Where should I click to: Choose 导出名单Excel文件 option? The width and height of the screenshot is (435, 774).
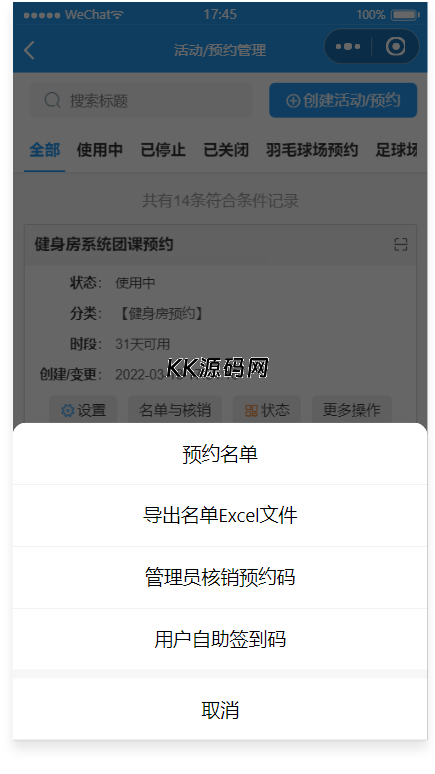coord(220,516)
